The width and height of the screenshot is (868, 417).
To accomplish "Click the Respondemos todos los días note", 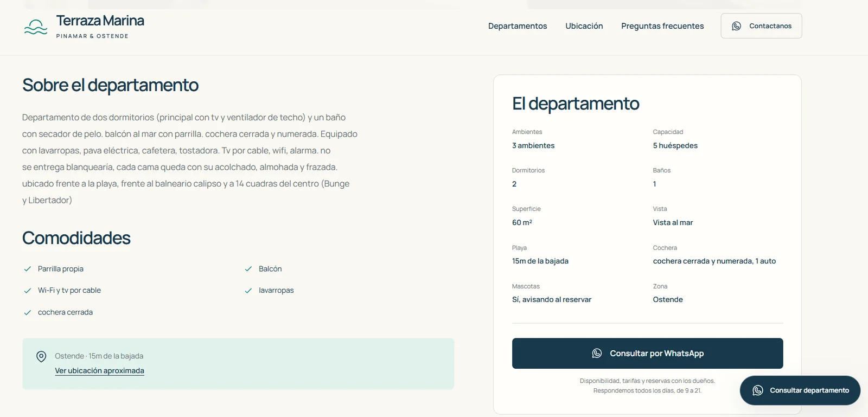I will pyautogui.click(x=647, y=391).
